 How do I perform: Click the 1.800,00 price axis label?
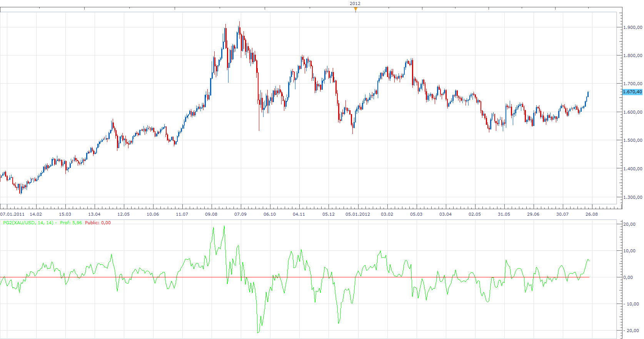(632, 55)
